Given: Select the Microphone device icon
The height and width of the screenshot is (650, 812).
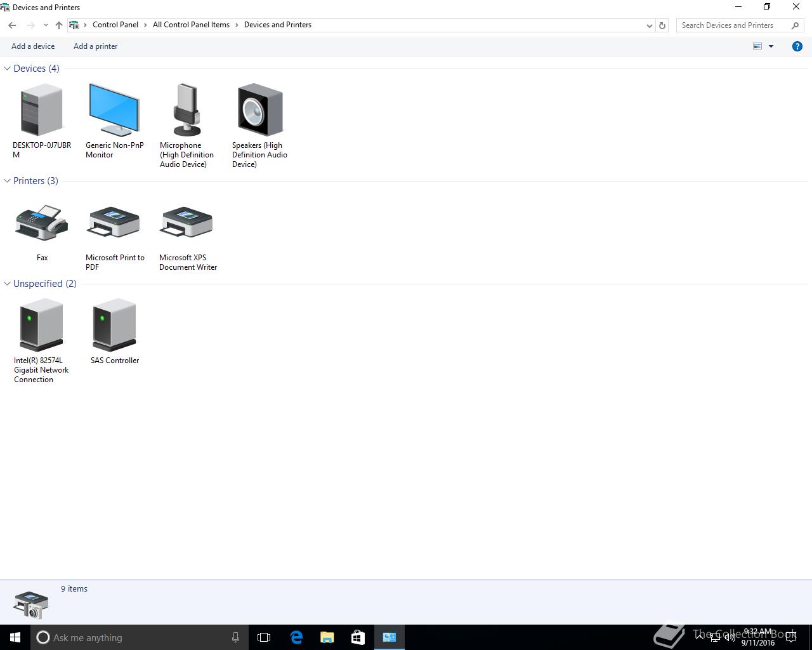Looking at the screenshot, I should [187, 110].
